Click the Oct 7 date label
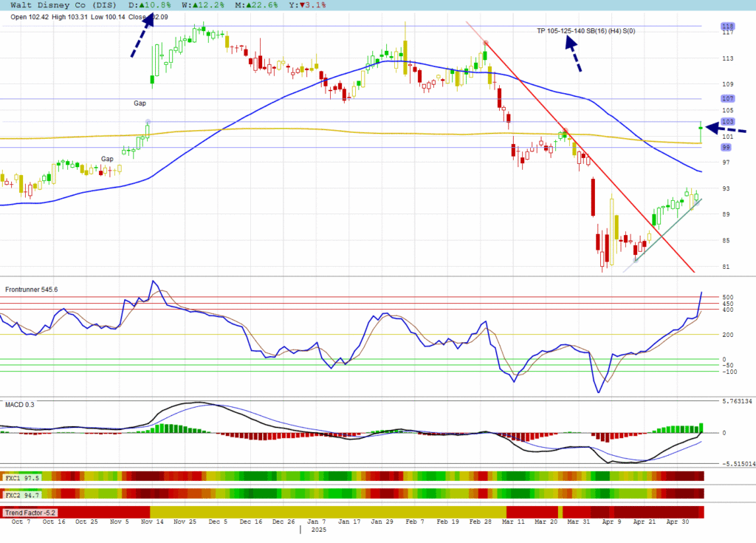 point(21,522)
